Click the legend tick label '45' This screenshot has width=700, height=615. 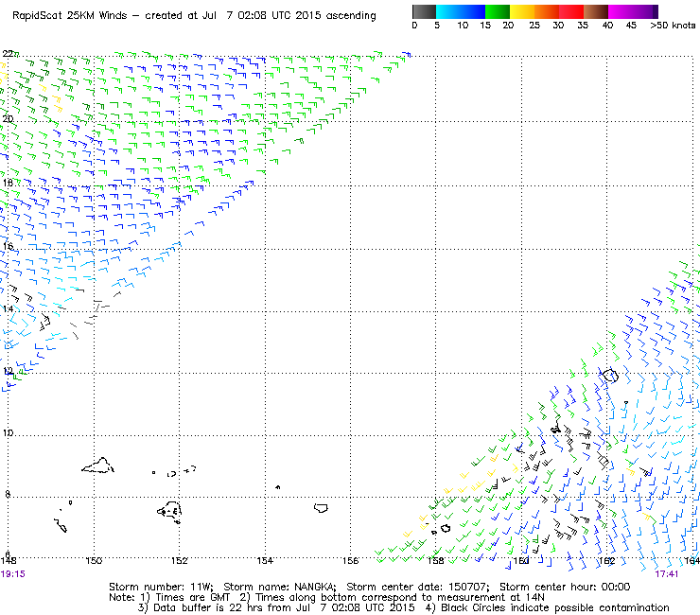tap(631, 26)
